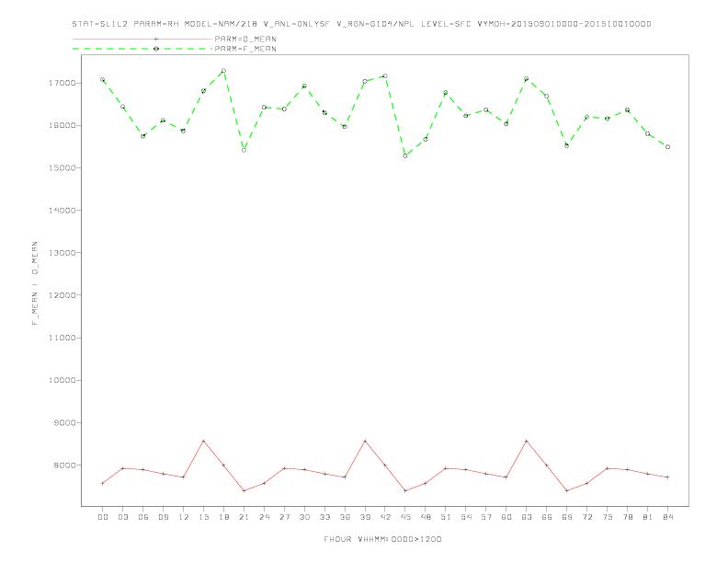Image resolution: width=728 pixels, height=563 pixels.
Task: Click the 36 forecast hour tick label
Action: click(x=345, y=517)
